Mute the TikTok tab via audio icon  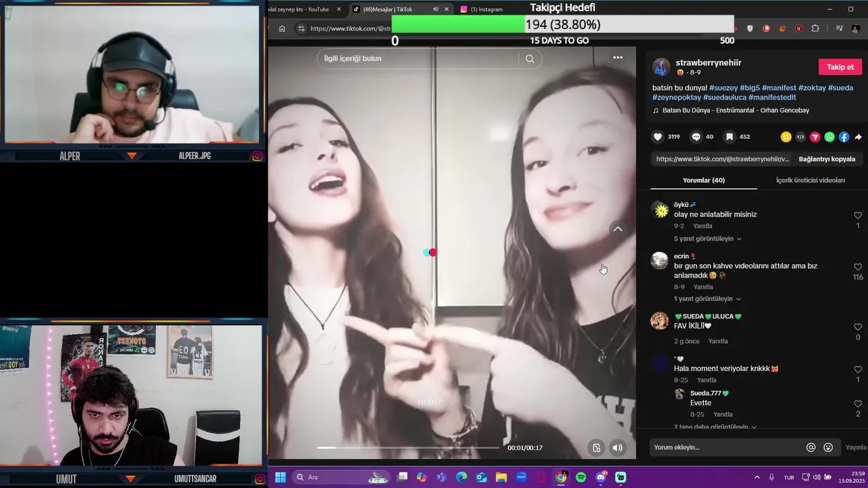(x=435, y=9)
